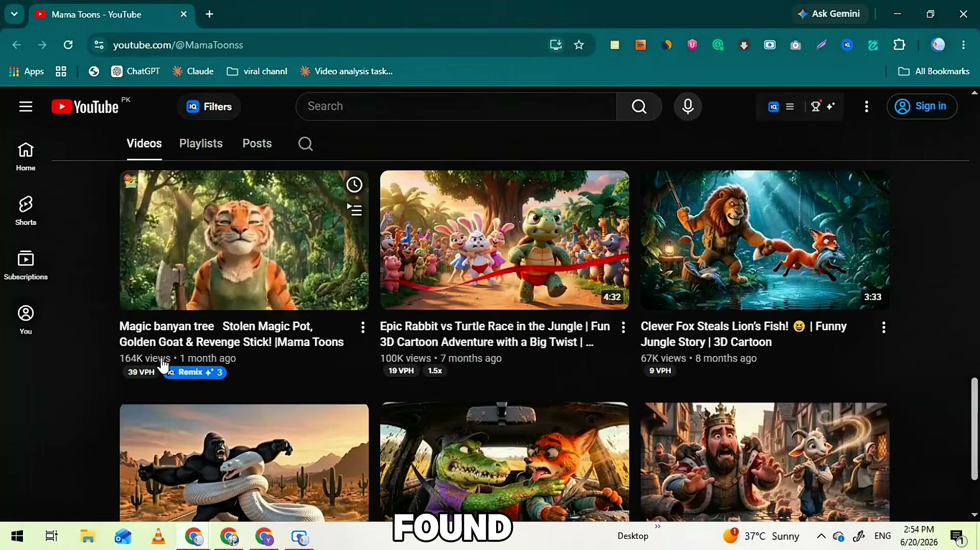The height and width of the screenshot is (550, 980).
Task: Click the Ask Gemini button
Action: [x=829, y=14]
